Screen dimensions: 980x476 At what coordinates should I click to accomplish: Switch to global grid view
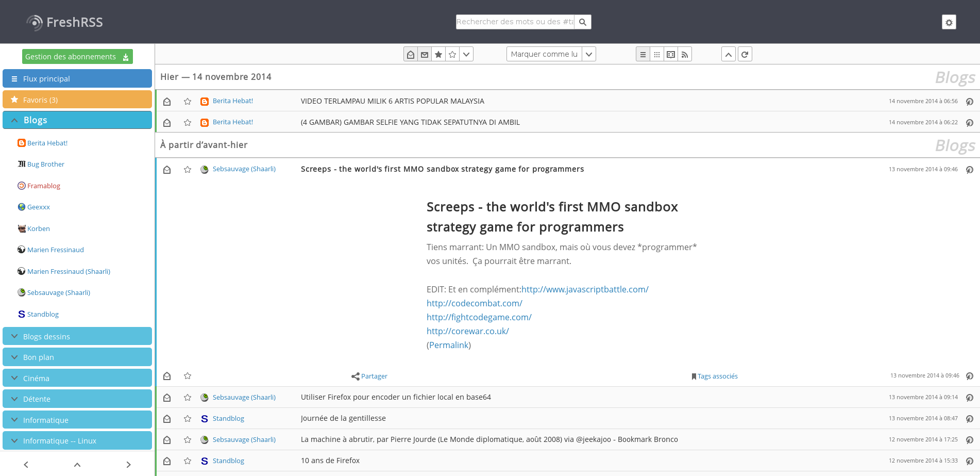(656, 54)
